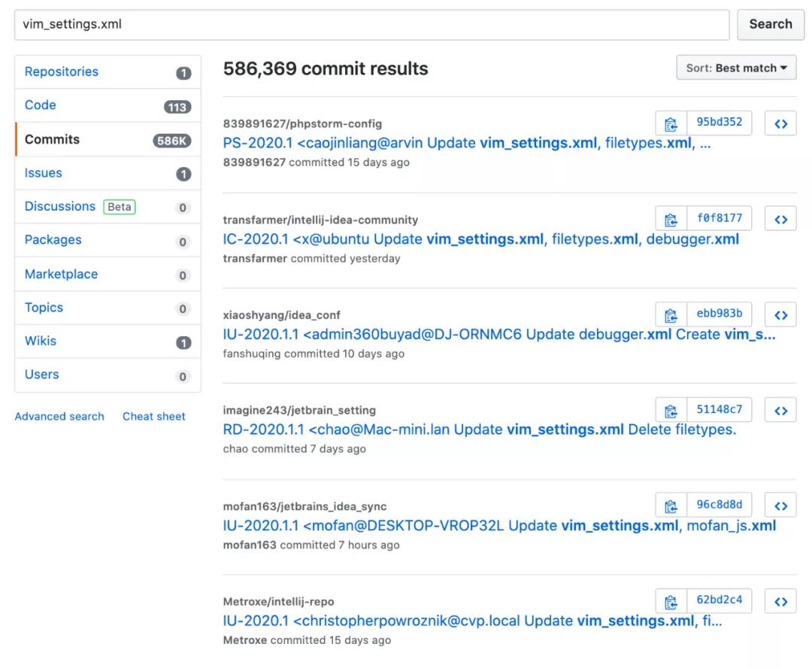
Task: Open the 839891627/phpstorm-config repository link
Action: click(x=302, y=123)
